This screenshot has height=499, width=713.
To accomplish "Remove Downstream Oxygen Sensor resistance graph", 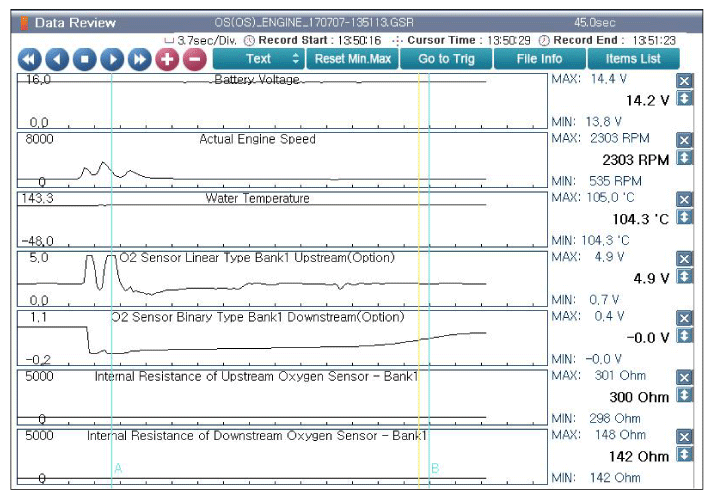I will pos(684,437).
